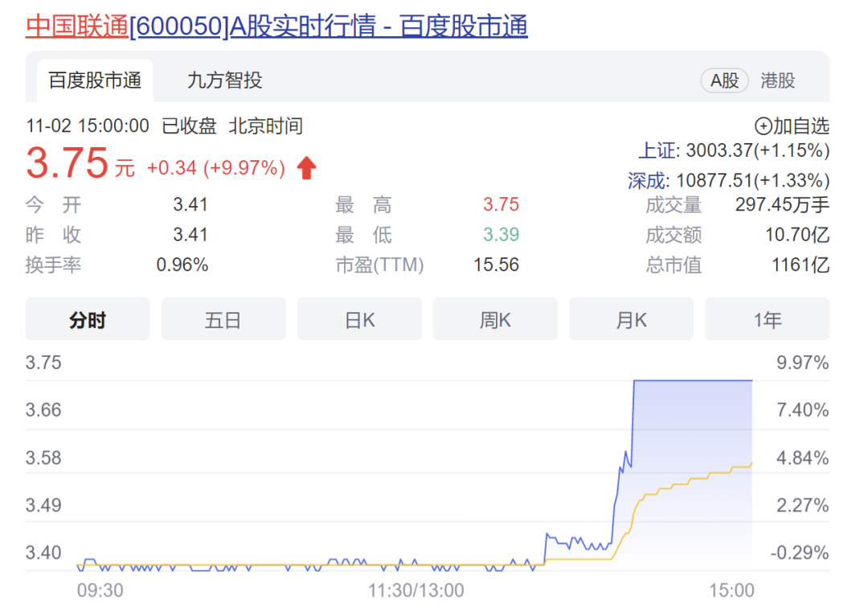
Task: Click the 11:30/13:00 time axis label
Action: 416,590
